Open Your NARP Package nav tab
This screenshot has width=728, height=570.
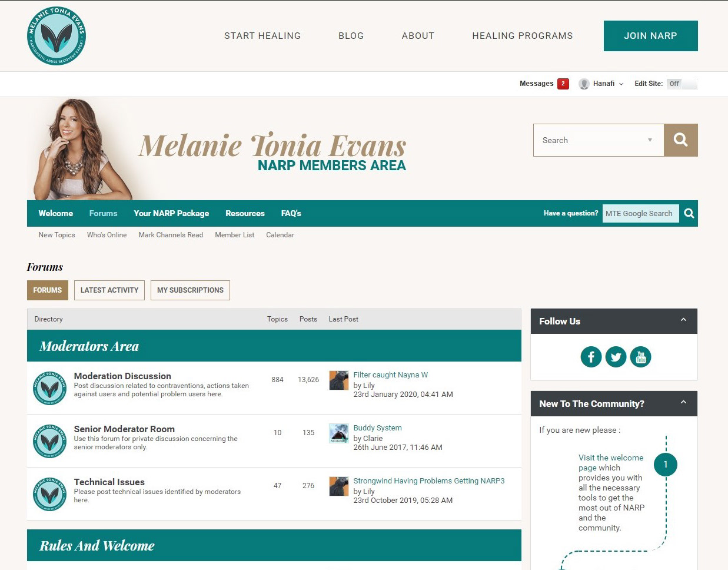click(171, 213)
